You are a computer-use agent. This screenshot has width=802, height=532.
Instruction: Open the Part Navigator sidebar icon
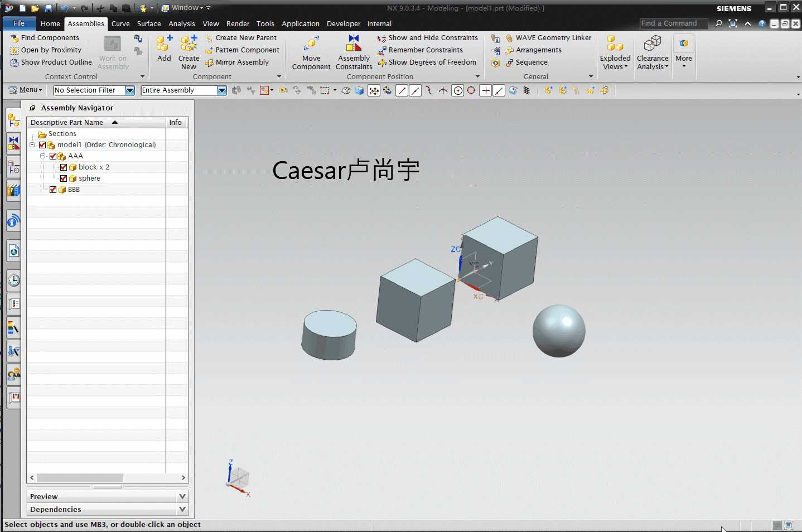pyautogui.click(x=13, y=167)
